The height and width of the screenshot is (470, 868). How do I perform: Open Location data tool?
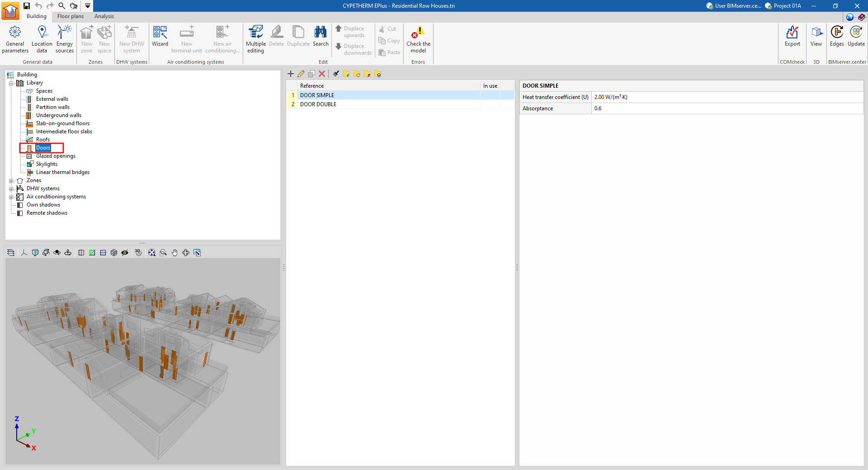click(x=42, y=40)
